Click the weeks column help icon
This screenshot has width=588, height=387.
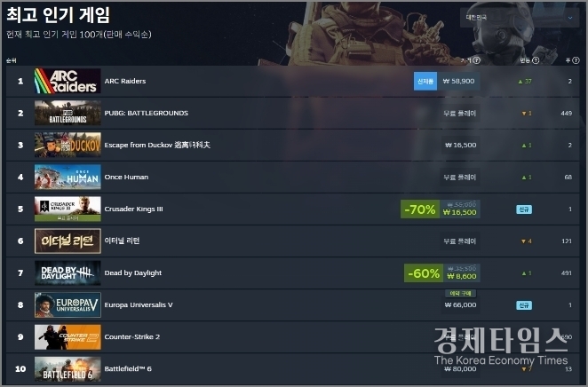click(576, 60)
